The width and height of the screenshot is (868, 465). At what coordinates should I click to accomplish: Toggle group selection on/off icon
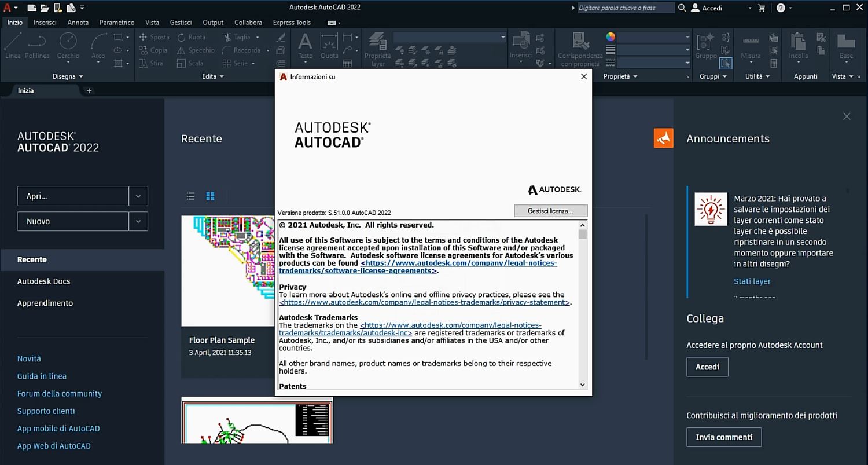pos(726,63)
